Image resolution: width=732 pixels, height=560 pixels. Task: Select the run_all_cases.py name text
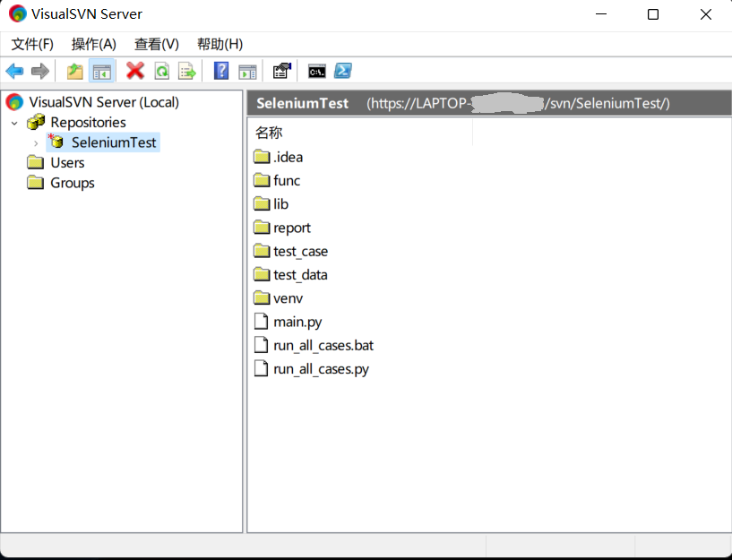click(321, 369)
